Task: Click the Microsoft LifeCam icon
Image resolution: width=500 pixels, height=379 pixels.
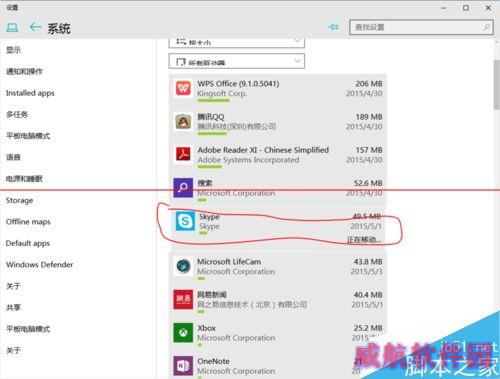Action: pyautogui.click(x=183, y=266)
